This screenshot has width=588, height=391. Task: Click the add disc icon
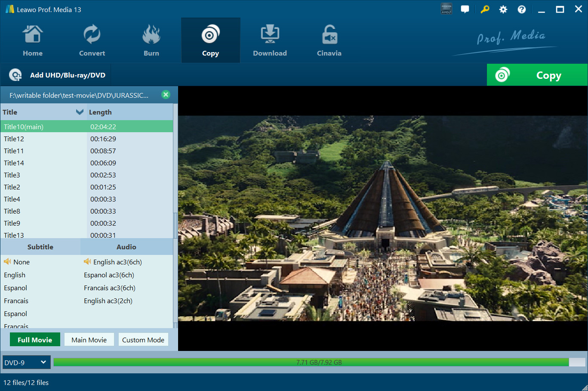point(15,75)
